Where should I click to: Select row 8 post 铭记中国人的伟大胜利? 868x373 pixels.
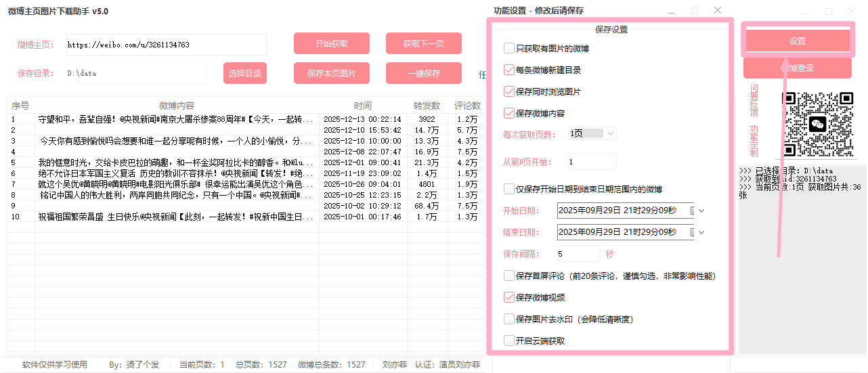tap(177, 195)
